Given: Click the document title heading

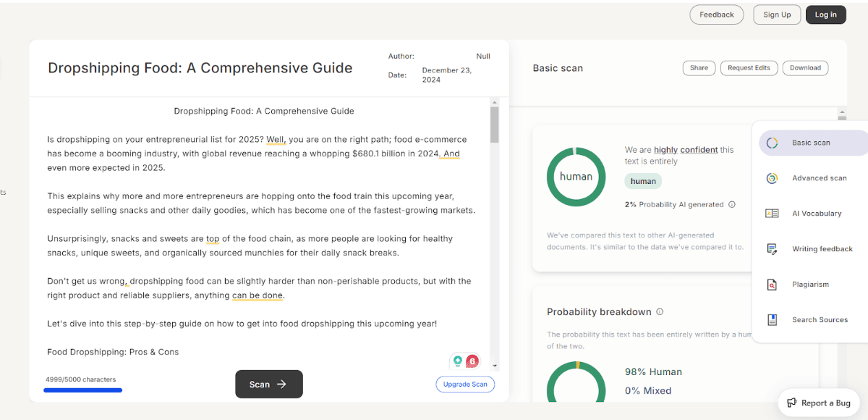Looking at the screenshot, I should point(200,68).
